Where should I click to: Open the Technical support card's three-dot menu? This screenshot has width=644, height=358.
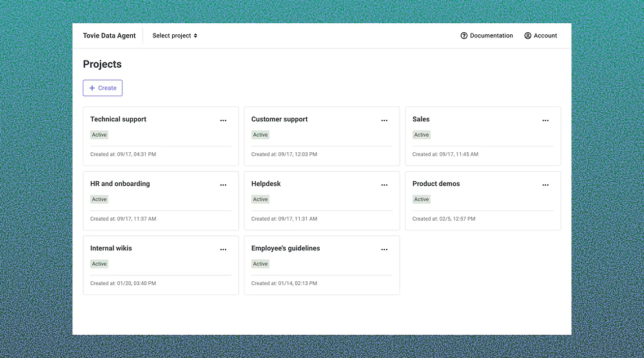[x=223, y=121]
